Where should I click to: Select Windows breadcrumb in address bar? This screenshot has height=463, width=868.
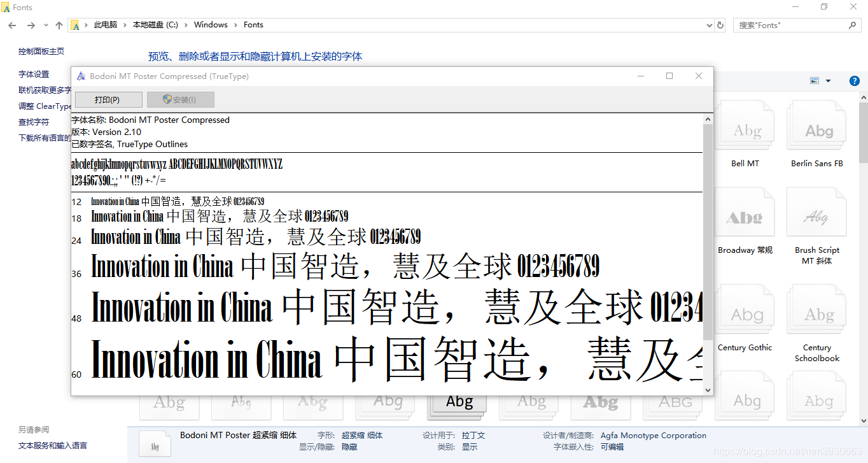click(211, 25)
